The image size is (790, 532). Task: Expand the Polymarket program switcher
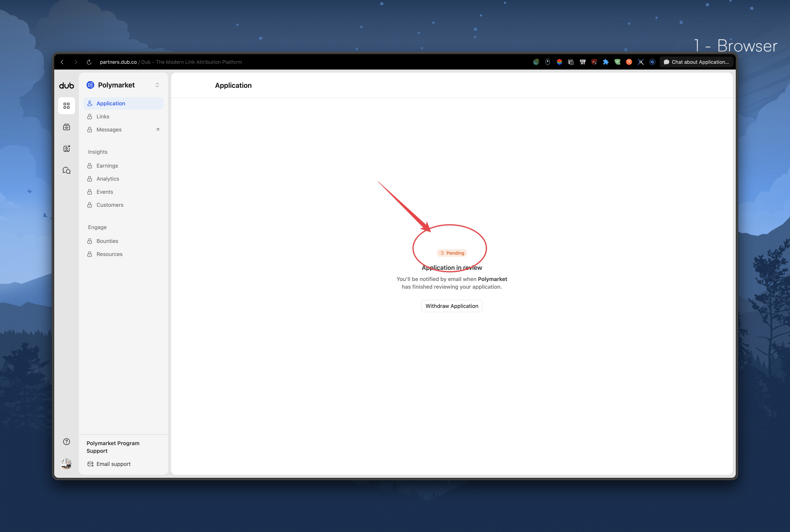[157, 85]
